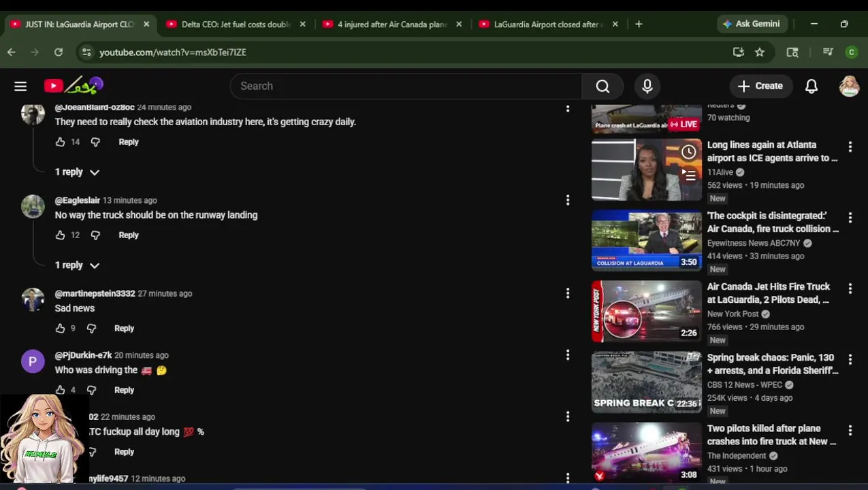Reply to martinepstein3332's comment
The image size is (868, 490).
[x=125, y=328]
